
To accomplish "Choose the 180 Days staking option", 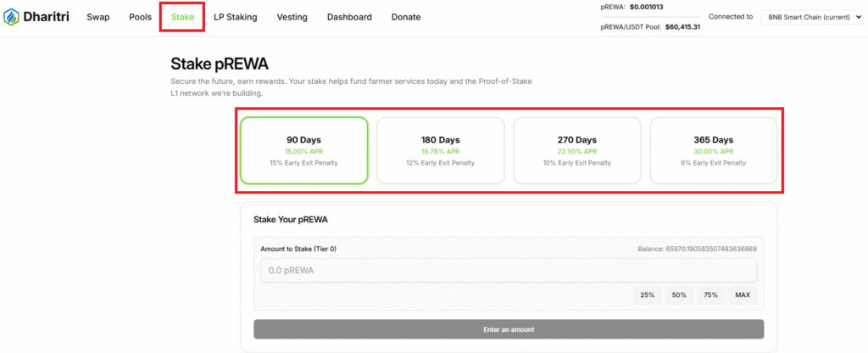I will coord(440,150).
